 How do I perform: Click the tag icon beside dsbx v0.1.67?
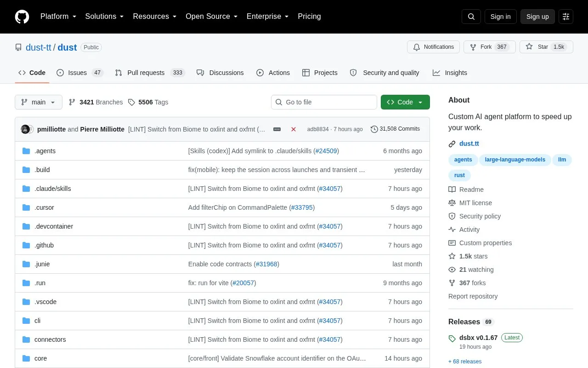coord(452,339)
